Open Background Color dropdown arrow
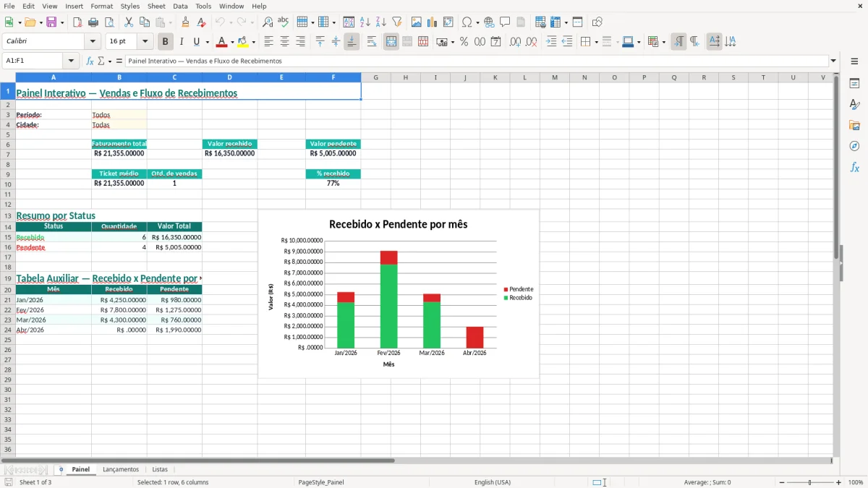 tap(253, 42)
